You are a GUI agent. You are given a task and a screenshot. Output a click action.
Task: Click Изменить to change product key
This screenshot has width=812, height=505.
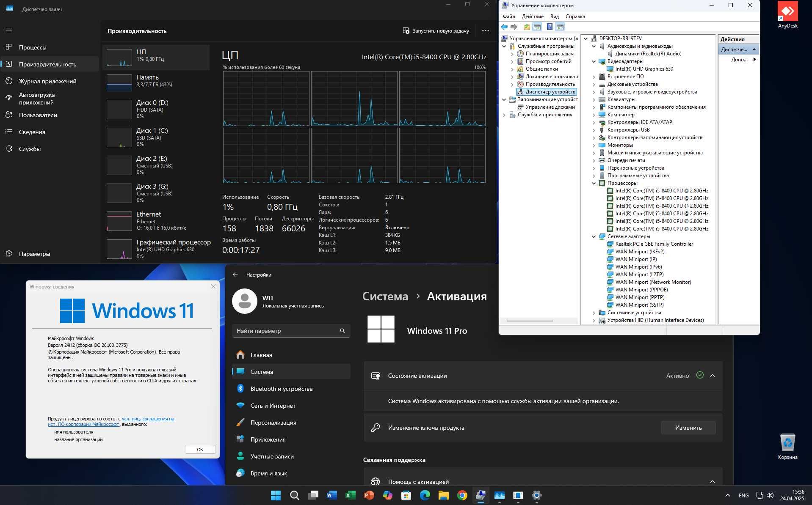[688, 428]
